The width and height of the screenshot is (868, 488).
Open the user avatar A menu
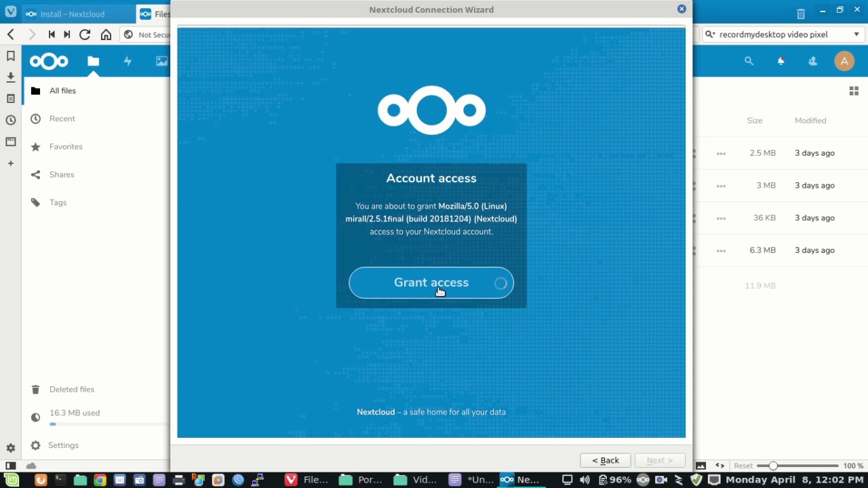pos(844,61)
